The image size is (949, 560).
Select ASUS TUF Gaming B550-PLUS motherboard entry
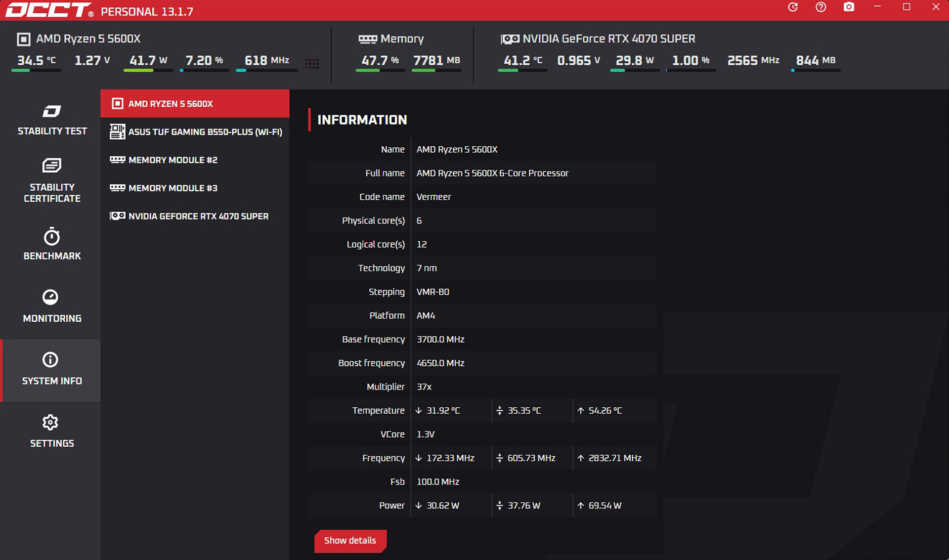[195, 132]
